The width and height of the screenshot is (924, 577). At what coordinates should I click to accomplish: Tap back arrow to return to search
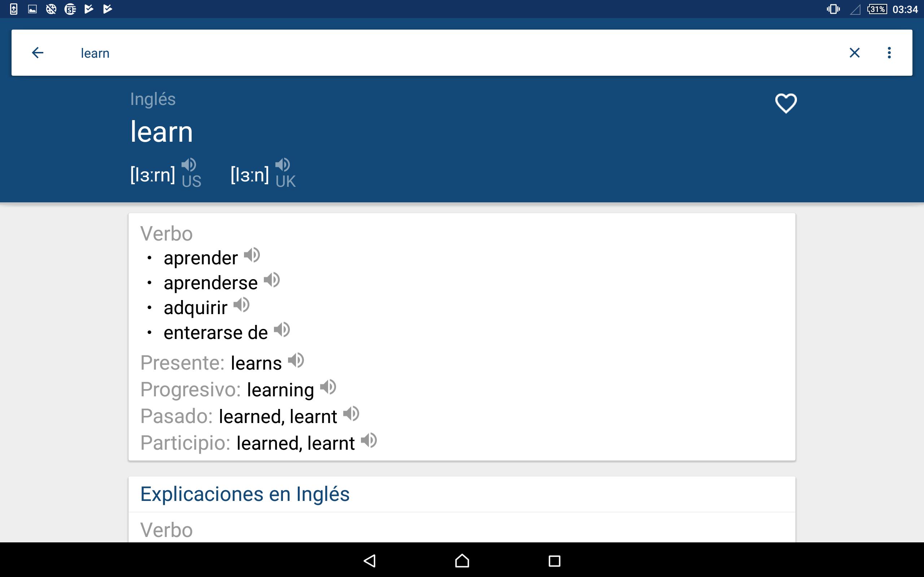(38, 53)
